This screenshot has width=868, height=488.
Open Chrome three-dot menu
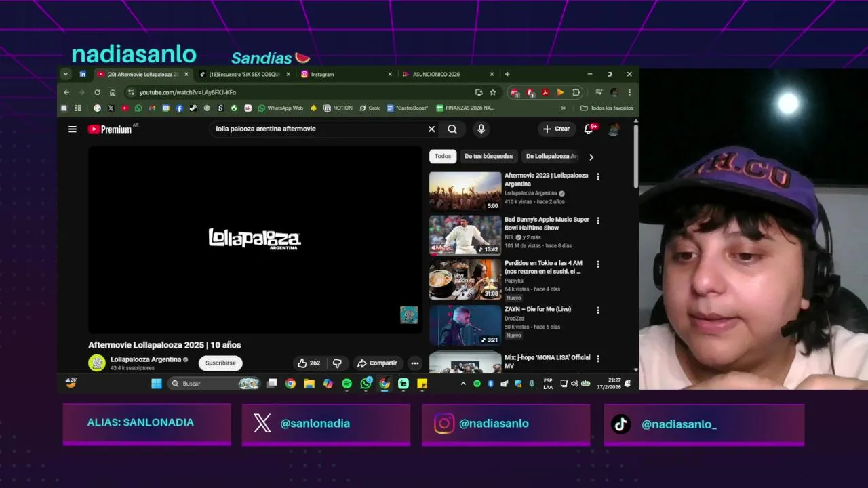click(x=629, y=92)
